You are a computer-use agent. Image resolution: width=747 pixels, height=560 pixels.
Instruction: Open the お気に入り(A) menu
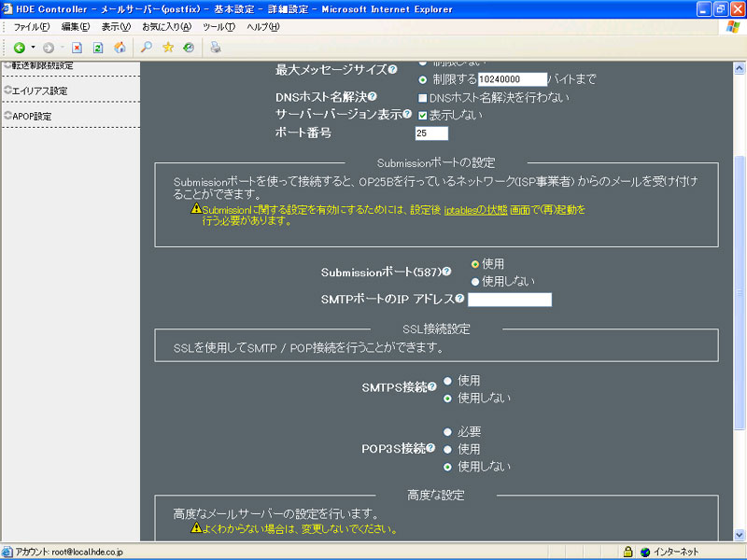pos(167,27)
